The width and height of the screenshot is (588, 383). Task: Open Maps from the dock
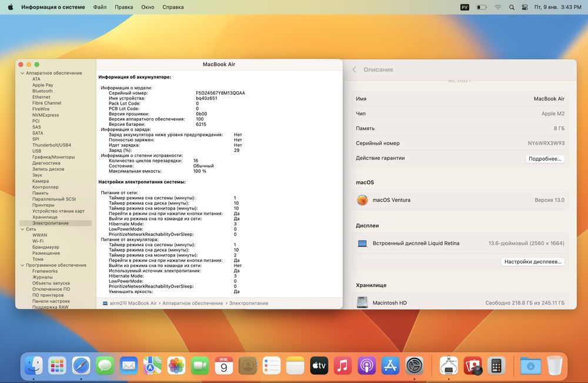[x=152, y=365]
